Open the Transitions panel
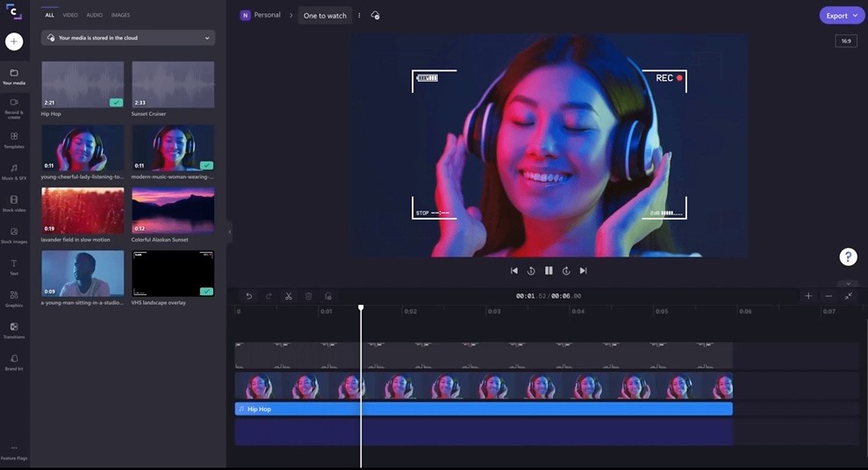 (14, 330)
